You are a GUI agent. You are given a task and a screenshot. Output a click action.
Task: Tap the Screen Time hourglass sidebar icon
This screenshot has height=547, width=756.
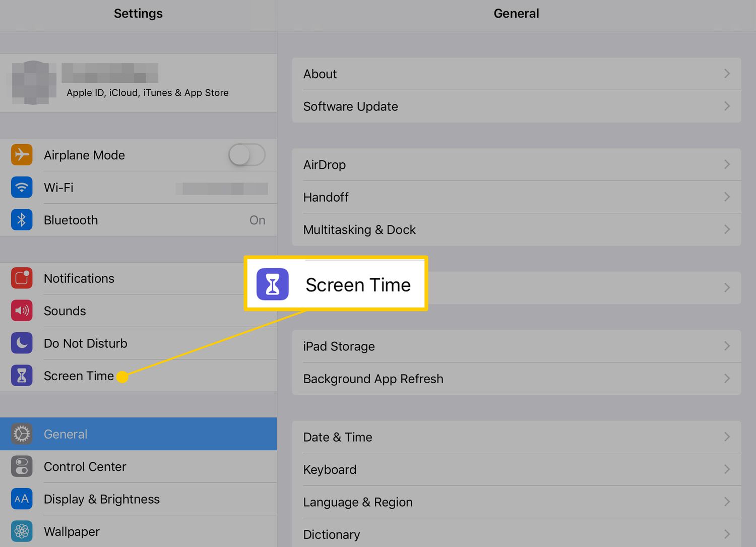[22, 376]
